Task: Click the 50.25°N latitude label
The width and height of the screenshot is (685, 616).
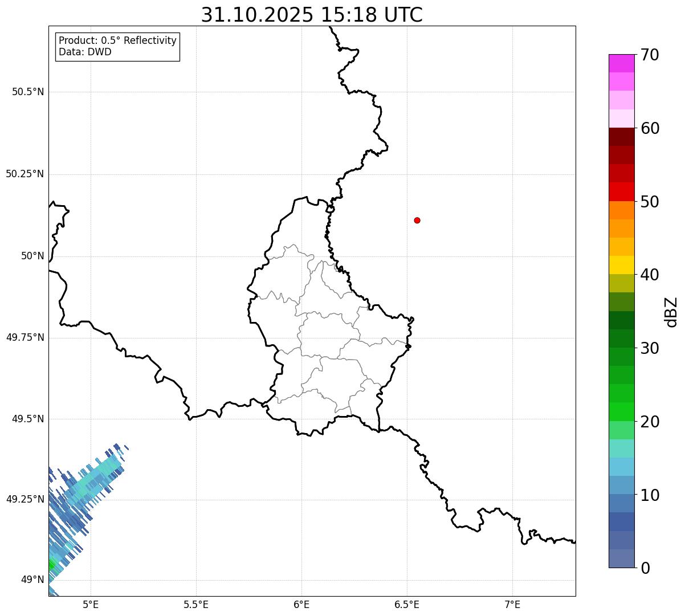Action: pos(25,174)
